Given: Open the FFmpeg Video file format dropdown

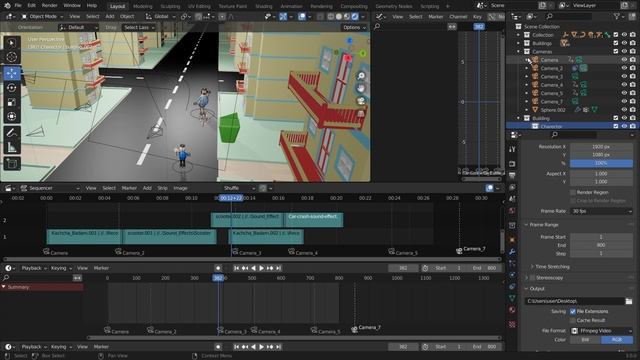Looking at the screenshot, I should (x=601, y=331).
